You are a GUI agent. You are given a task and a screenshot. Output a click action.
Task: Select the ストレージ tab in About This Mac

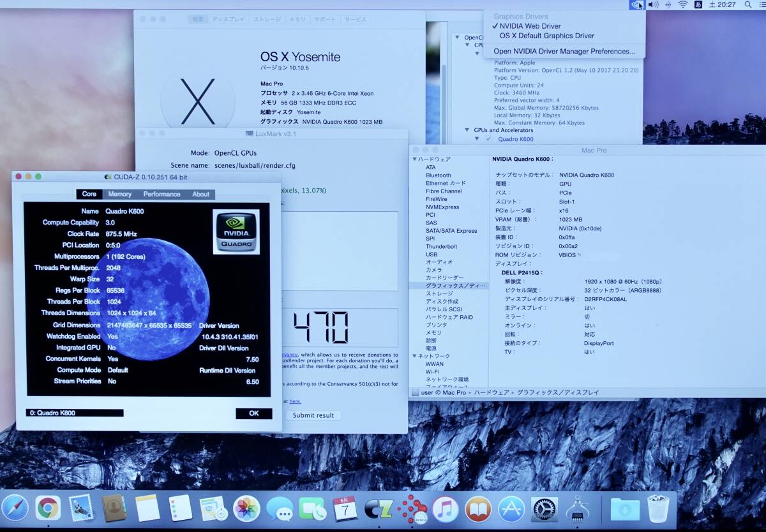pyautogui.click(x=267, y=19)
